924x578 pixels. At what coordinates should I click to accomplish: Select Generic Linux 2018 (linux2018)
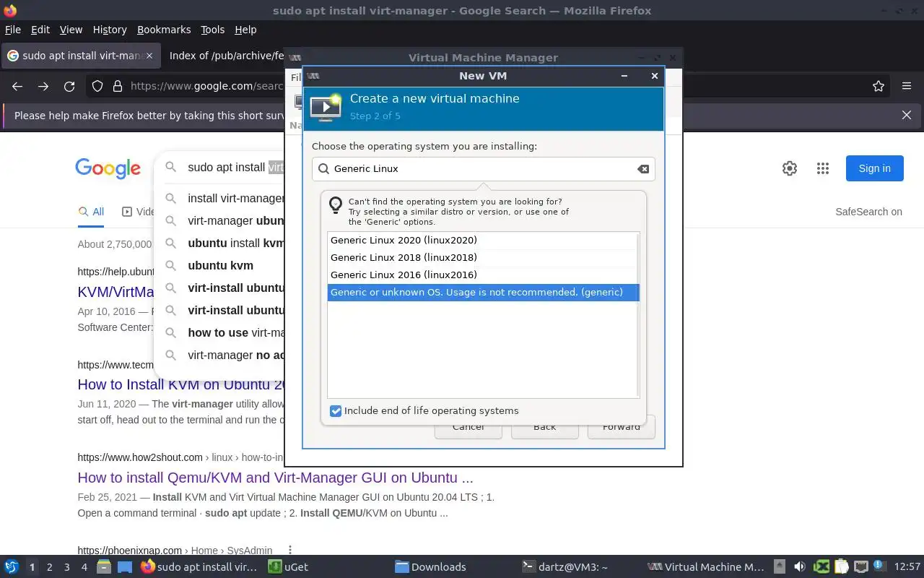tap(483, 257)
